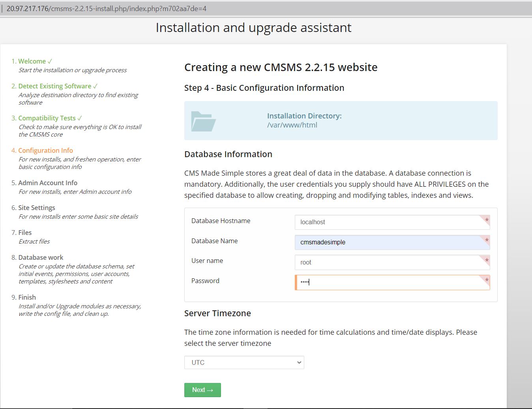Viewport: 532px width, 409px height.
Task: Select the Welcome step in sidebar
Action: point(32,61)
